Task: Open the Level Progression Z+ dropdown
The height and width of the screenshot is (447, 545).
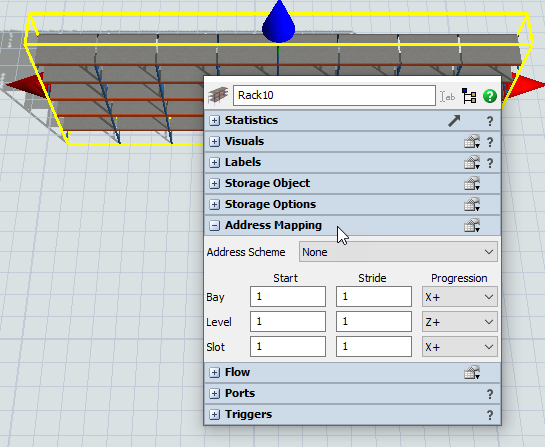Action: pos(459,322)
